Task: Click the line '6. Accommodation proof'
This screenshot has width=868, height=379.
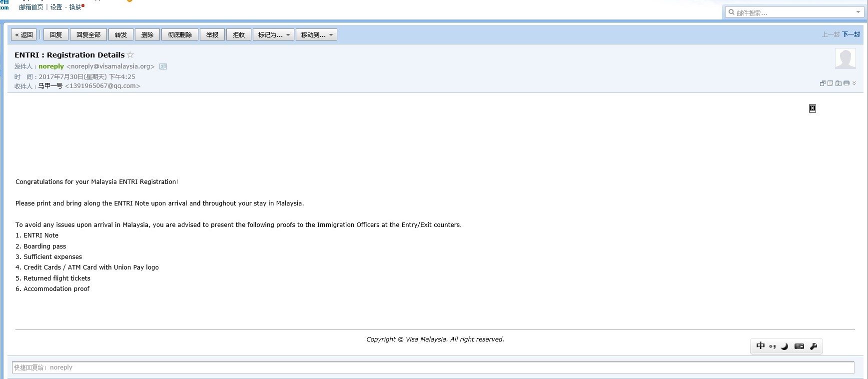Action: pos(52,289)
